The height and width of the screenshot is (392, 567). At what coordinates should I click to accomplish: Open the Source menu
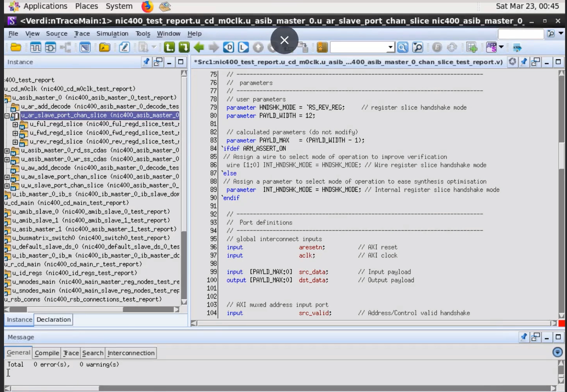click(57, 33)
